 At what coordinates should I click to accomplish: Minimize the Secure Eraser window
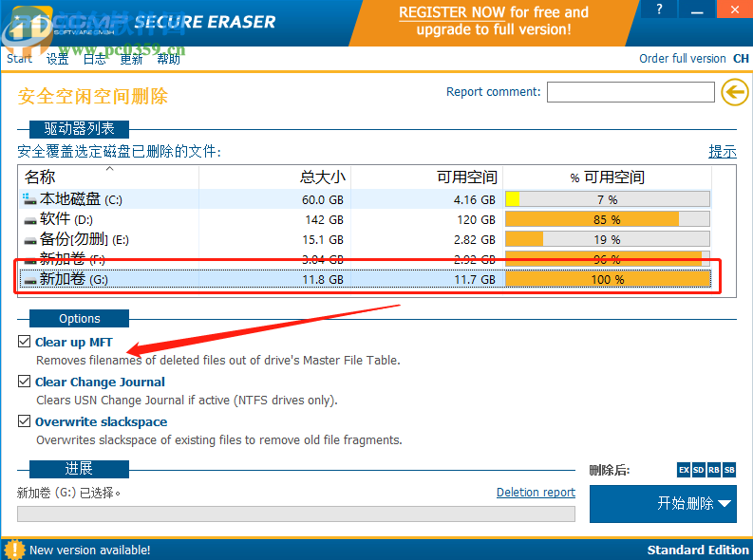pyautogui.click(x=697, y=9)
